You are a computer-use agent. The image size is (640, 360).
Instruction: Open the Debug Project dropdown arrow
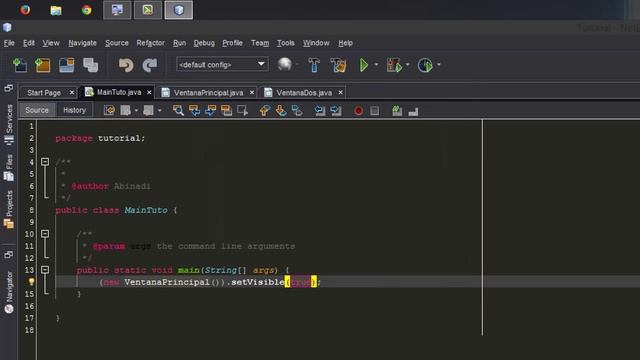click(x=407, y=64)
